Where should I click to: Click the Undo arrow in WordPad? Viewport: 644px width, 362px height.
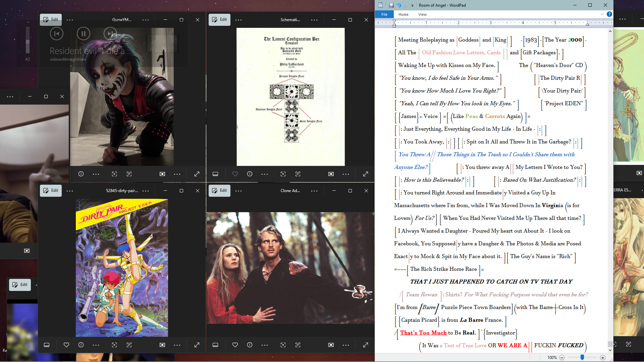pos(399,5)
